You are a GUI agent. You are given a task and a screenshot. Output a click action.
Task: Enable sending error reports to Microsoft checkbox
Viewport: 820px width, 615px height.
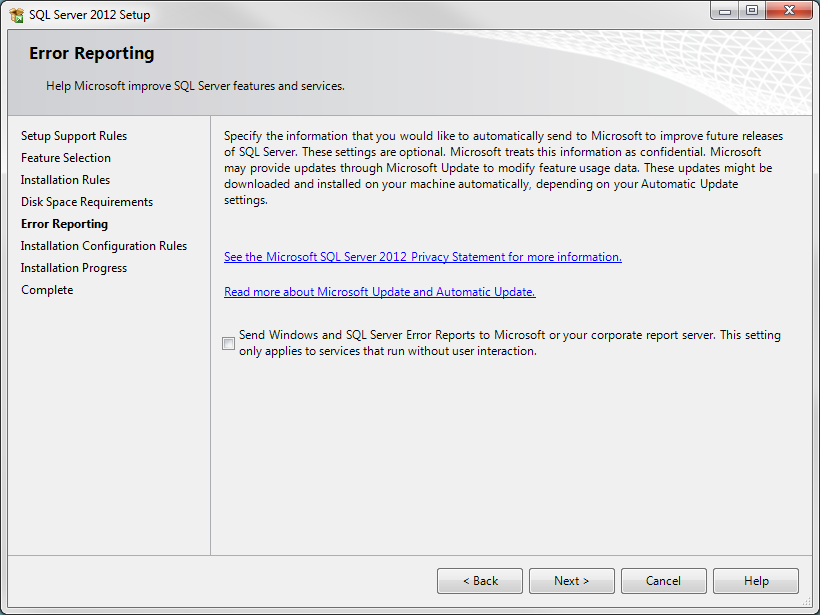point(229,344)
